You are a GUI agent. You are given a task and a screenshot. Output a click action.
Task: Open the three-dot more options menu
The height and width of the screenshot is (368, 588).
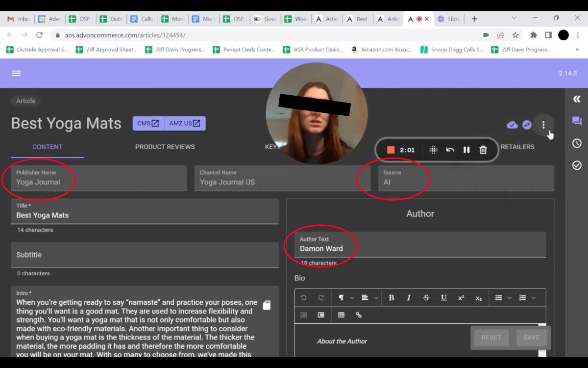pos(543,125)
